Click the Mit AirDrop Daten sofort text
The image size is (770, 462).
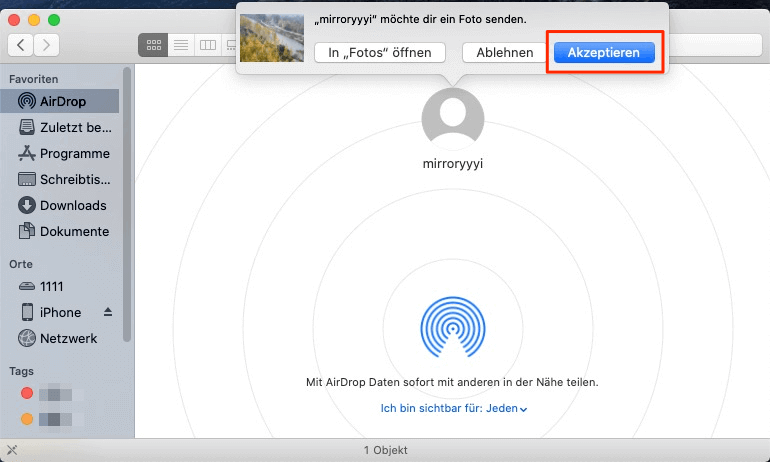[452, 382]
